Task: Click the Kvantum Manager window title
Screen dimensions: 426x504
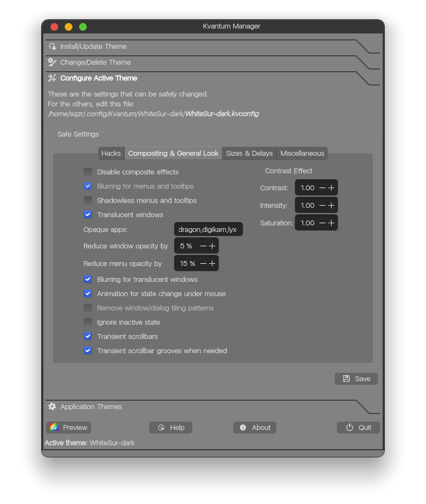Action: click(x=231, y=26)
